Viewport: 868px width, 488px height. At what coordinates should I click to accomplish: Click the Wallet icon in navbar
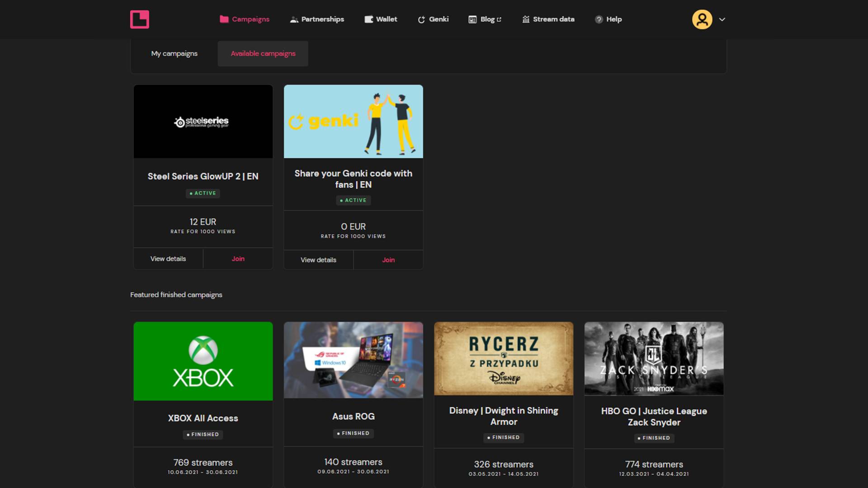(369, 19)
